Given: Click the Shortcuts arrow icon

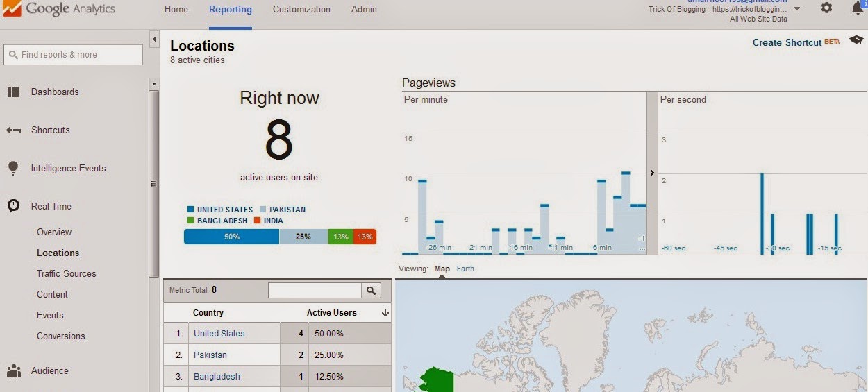Looking at the screenshot, I should 13,130.
